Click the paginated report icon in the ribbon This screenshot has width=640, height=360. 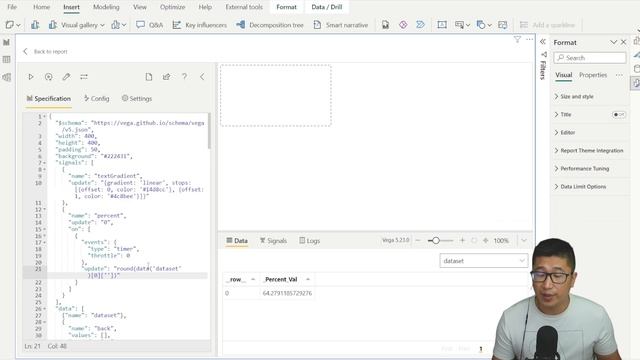coord(385,25)
